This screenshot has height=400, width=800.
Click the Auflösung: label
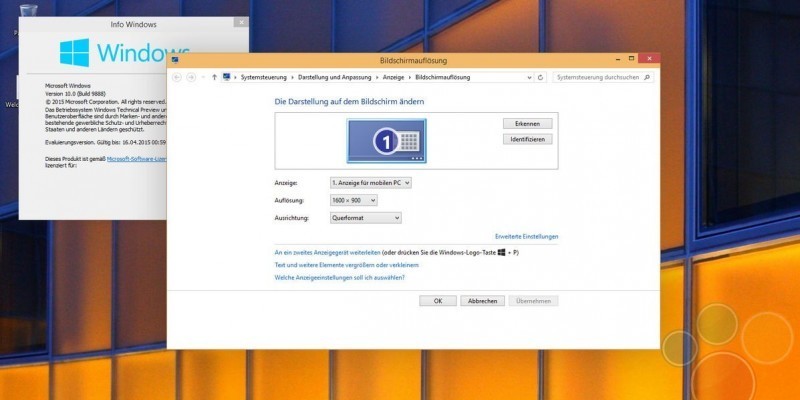[x=289, y=201]
